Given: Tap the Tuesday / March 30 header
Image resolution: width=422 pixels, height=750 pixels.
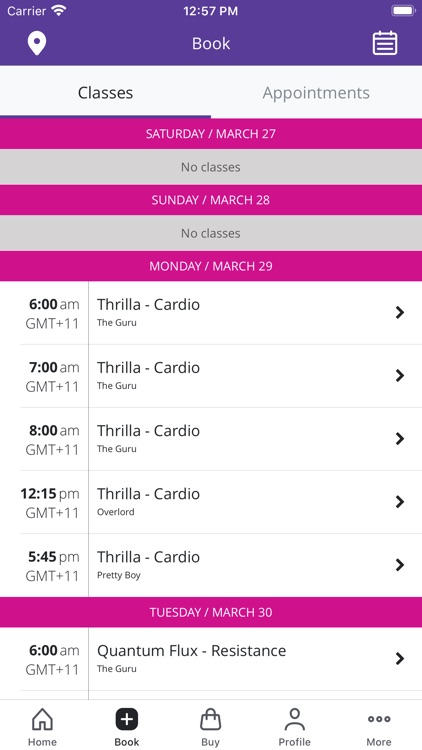Looking at the screenshot, I should pyautogui.click(x=211, y=612).
